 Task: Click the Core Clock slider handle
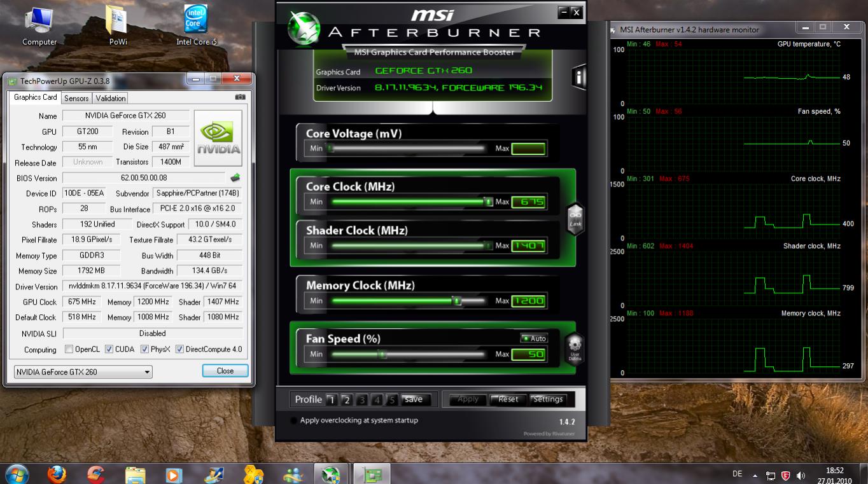(488, 202)
